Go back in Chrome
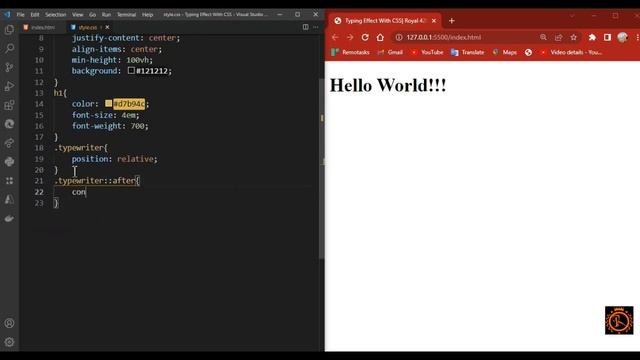 pyautogui.click(x=335, y=37)
